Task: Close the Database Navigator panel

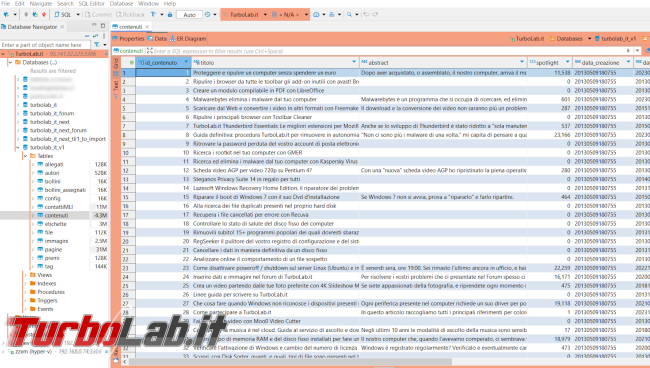Action: point(62,27)
